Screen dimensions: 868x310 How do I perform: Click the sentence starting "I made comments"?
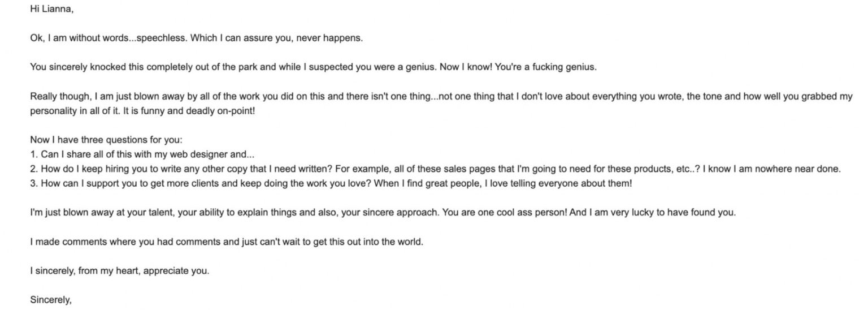coord(226,242)
